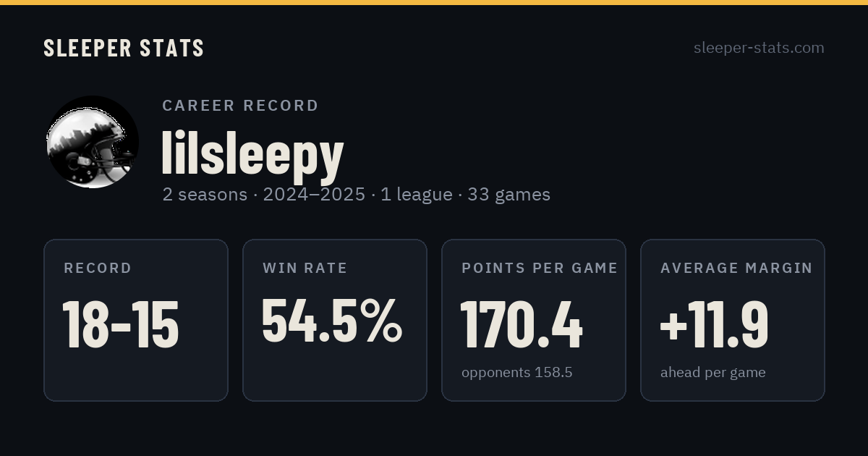
Task: Select the CAREER RECORD label
Action: click(240, 106)
